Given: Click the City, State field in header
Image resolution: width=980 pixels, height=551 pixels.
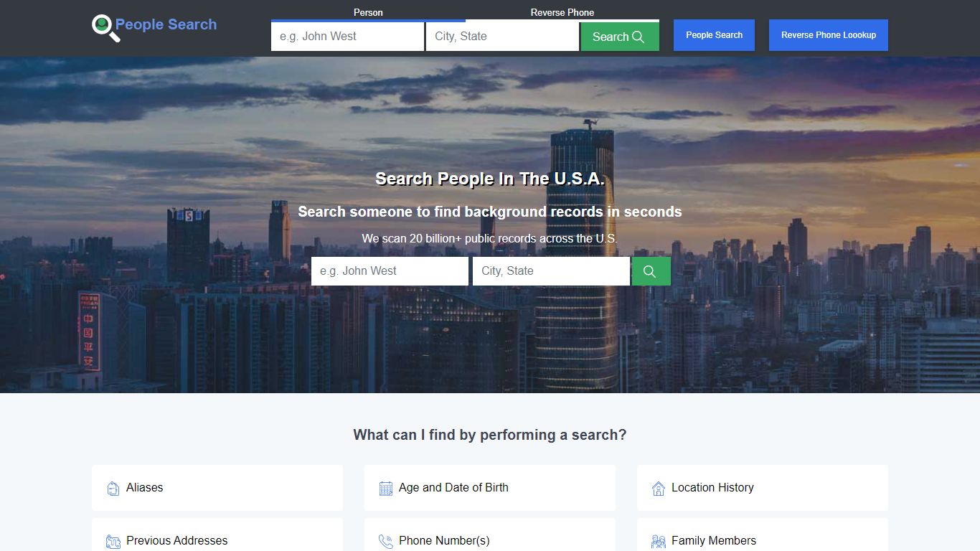Looking at the screenshot, I should coord(502,36).
